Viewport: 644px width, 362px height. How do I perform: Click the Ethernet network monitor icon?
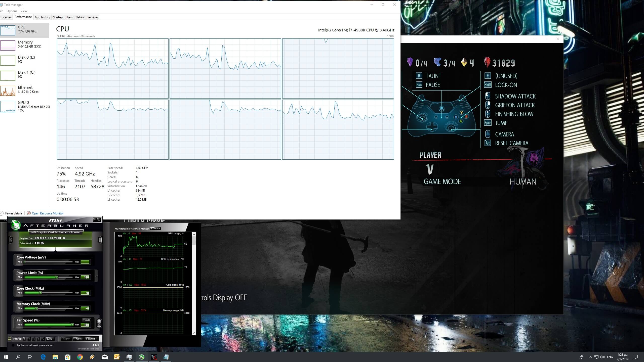click(7, 90)
